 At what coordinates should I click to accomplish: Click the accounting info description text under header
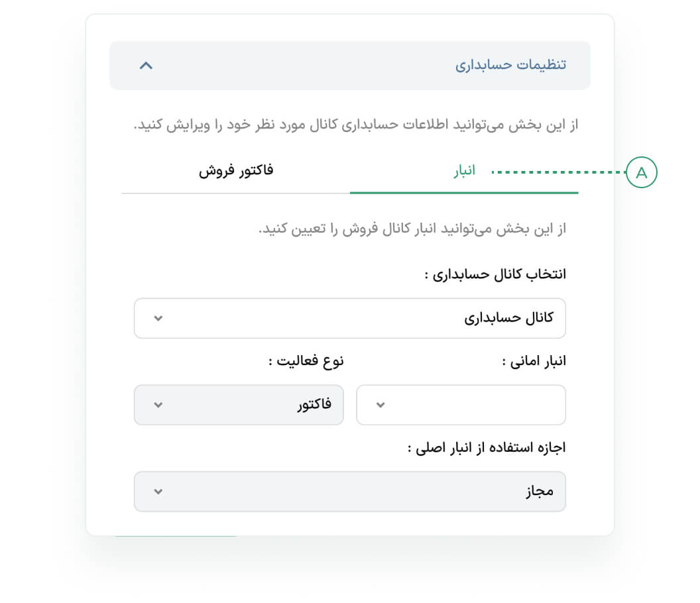click(x=356, y=125)
